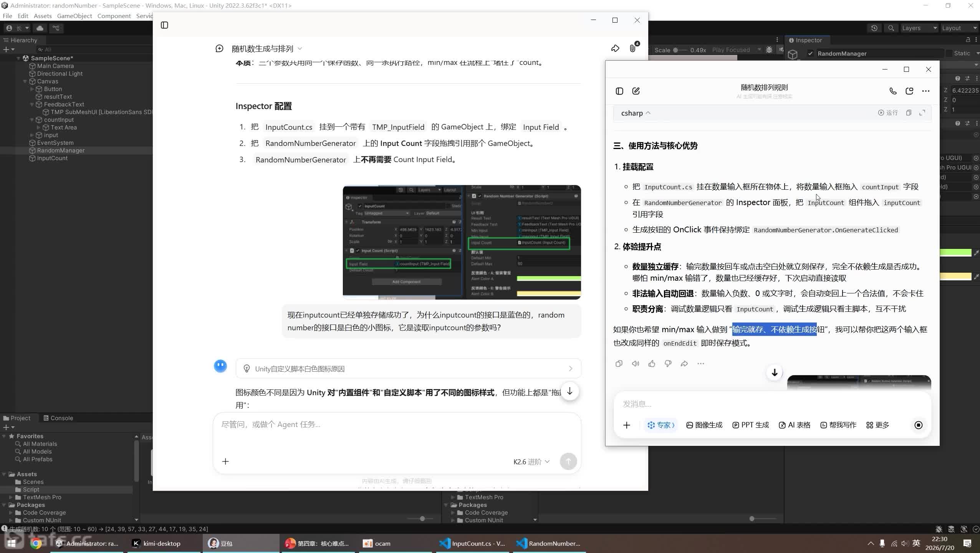980x553 pixels.
Task: Collapse the FeedbackText hierarchy node
Action: point(32,104)
